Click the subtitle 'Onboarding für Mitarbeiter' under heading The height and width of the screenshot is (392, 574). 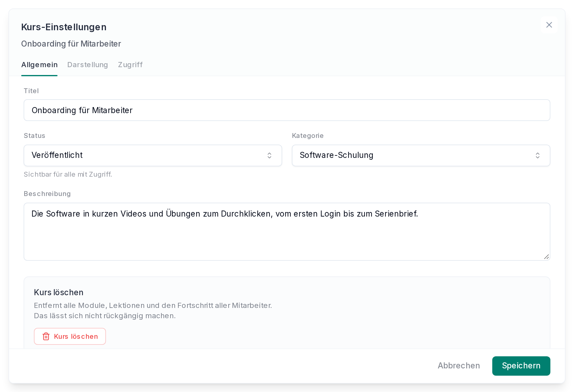point(71,44)
